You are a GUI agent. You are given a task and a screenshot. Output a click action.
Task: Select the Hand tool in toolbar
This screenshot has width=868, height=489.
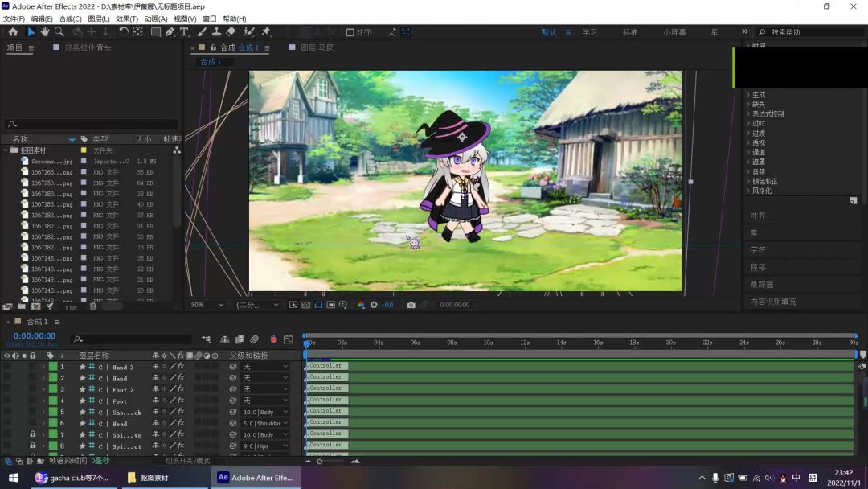[45, 32]
